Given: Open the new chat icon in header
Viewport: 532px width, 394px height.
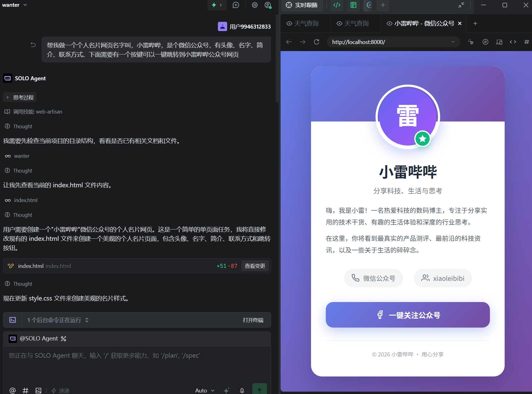Looking at the screenshot, I should click(236, 5).
